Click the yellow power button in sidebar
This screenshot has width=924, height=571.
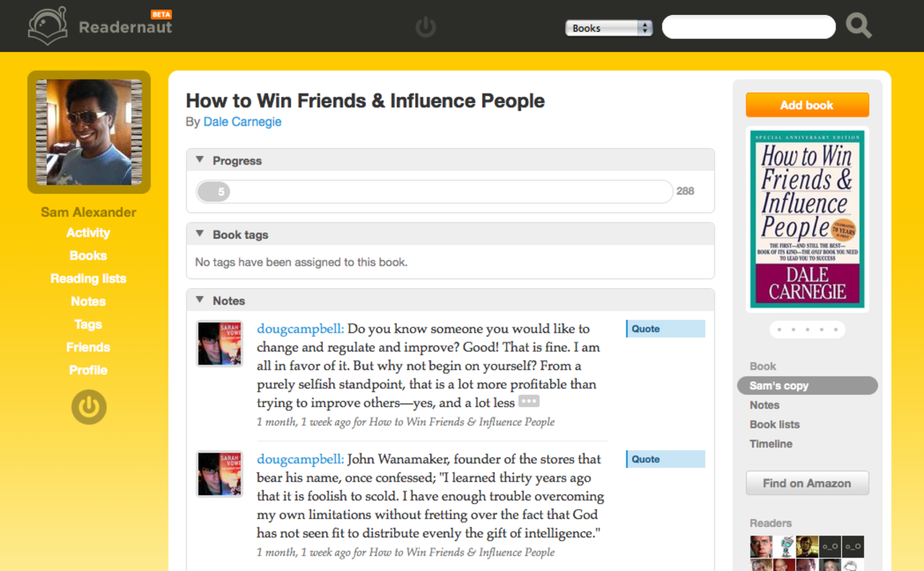tap(89, 407)
